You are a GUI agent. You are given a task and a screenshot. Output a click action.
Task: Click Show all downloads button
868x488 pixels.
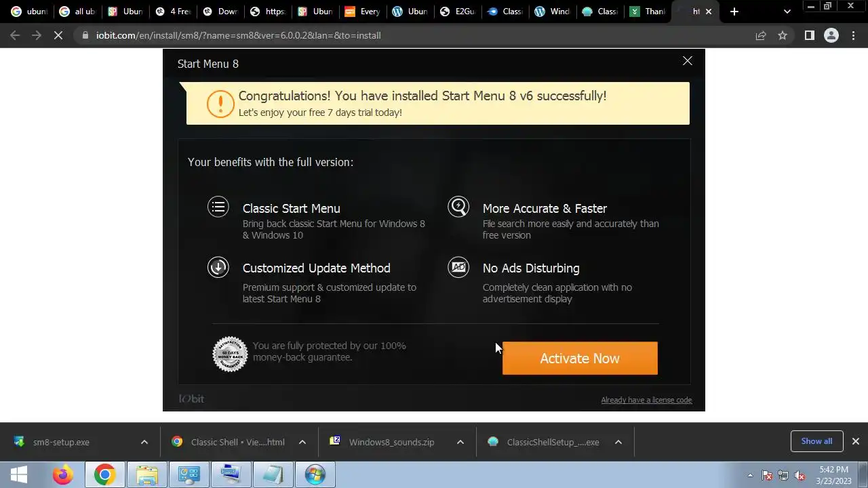816,441
